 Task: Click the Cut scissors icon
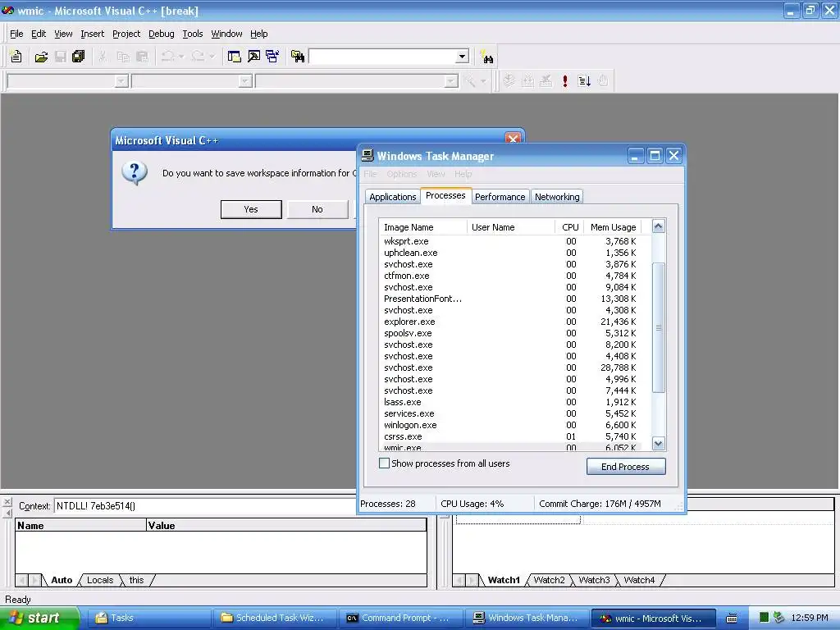click(103, 57)
